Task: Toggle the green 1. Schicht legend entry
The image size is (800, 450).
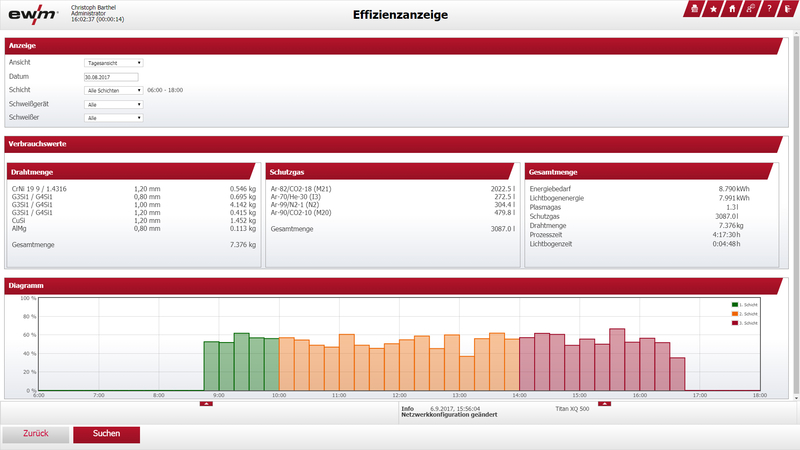Action: 745,304
